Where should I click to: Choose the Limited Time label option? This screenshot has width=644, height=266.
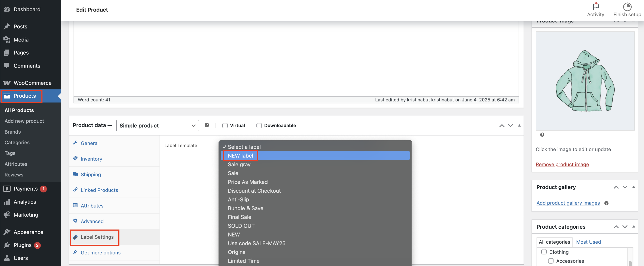click(315, 261)
